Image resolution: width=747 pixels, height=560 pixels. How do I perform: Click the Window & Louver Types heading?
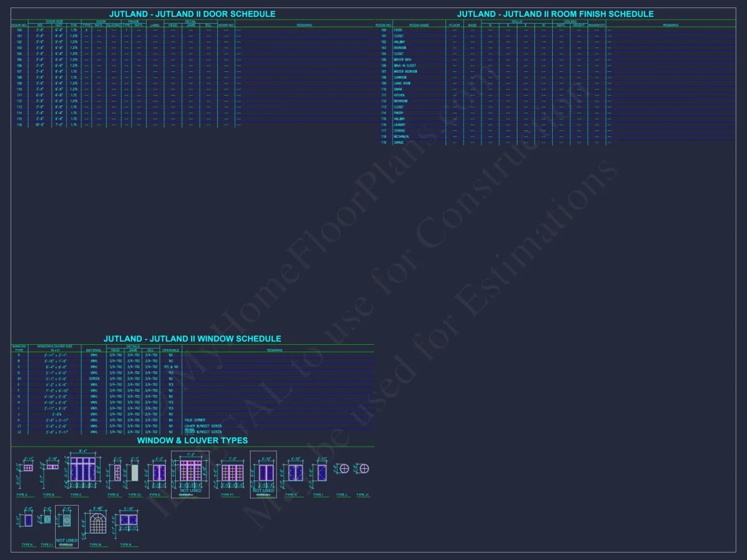[192, 441]
